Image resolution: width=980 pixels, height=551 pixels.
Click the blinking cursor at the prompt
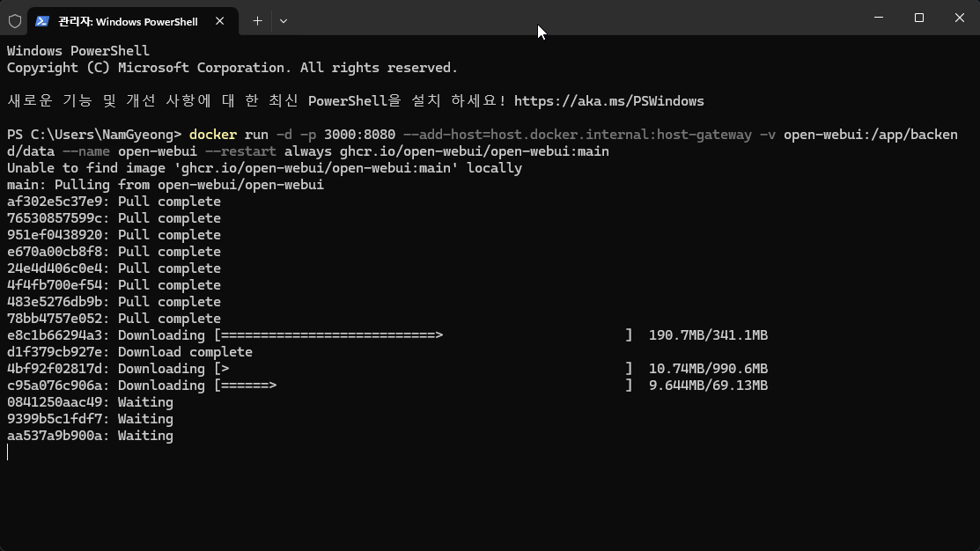8,452
